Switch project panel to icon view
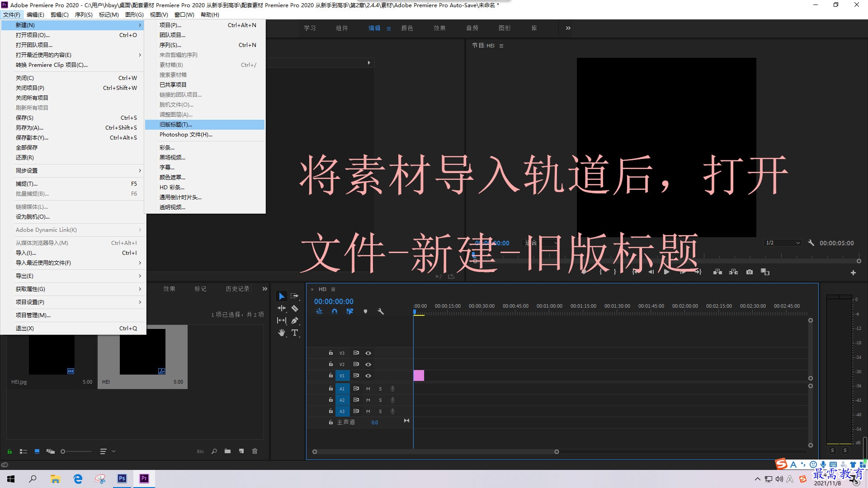This screenshot has width=868, height=488. coord(37,451)
